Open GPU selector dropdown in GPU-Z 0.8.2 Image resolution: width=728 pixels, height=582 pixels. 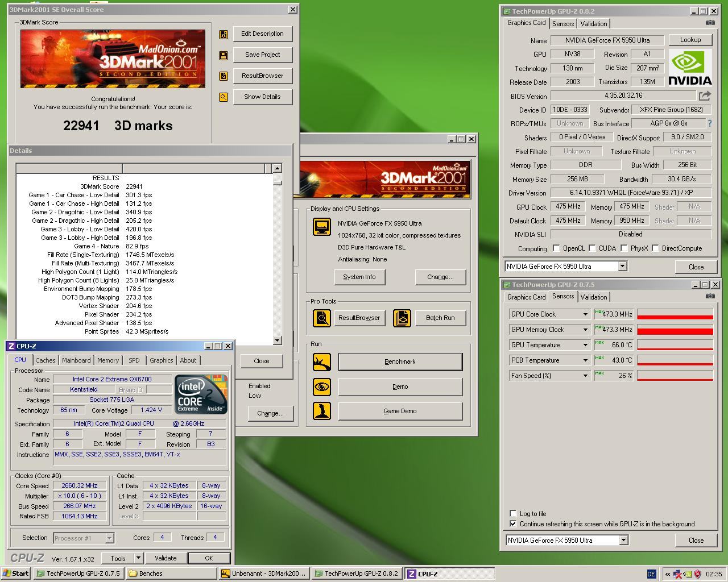coord(622,266)
